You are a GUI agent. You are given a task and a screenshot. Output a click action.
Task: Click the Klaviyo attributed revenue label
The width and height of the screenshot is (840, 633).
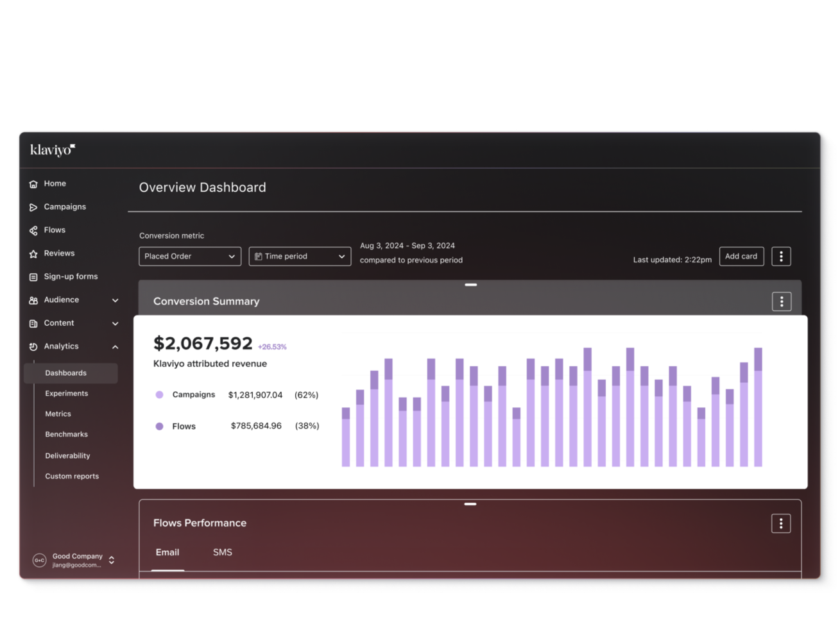tap(210, 364)
